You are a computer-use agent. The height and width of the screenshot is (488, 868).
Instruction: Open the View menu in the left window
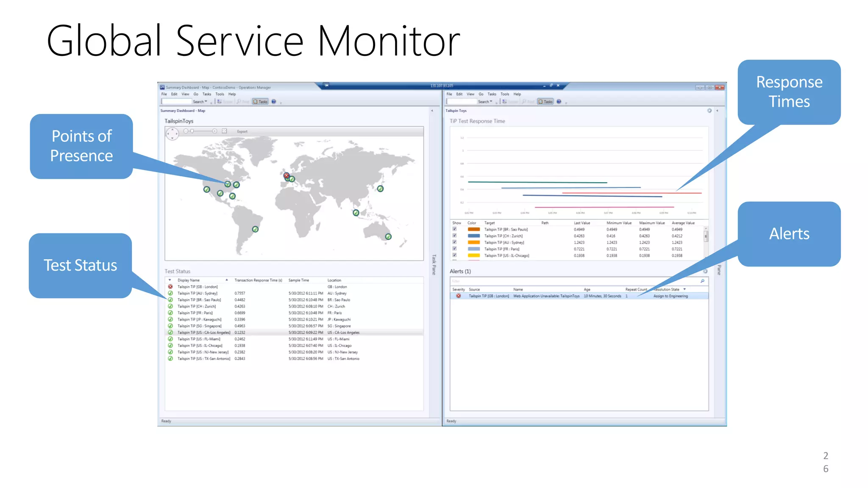point(185,94)
